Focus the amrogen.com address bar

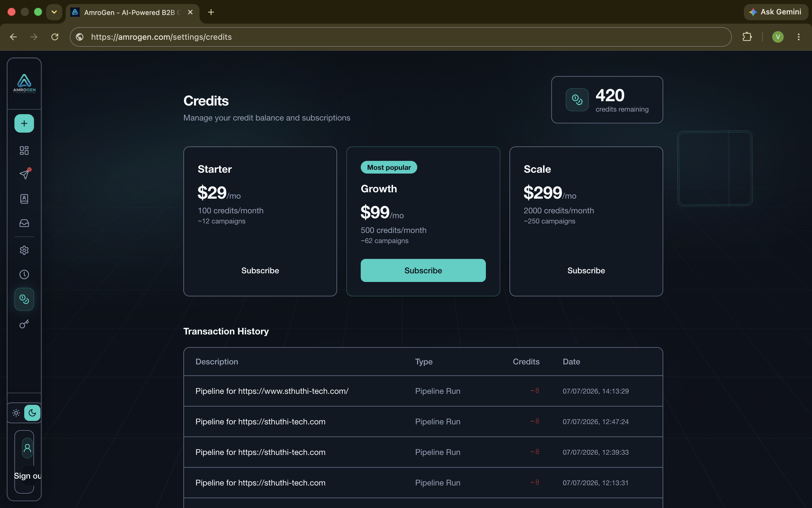[x=401, y=37]
